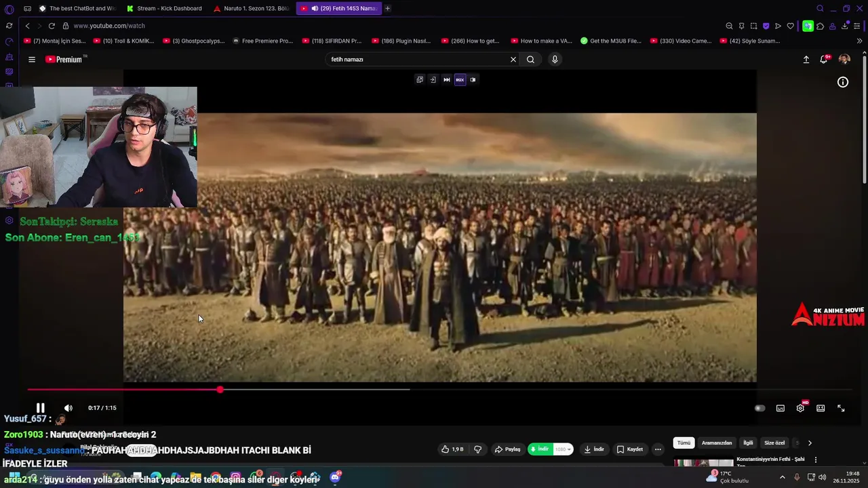Enter full screen mode

[x=841, y=408]
